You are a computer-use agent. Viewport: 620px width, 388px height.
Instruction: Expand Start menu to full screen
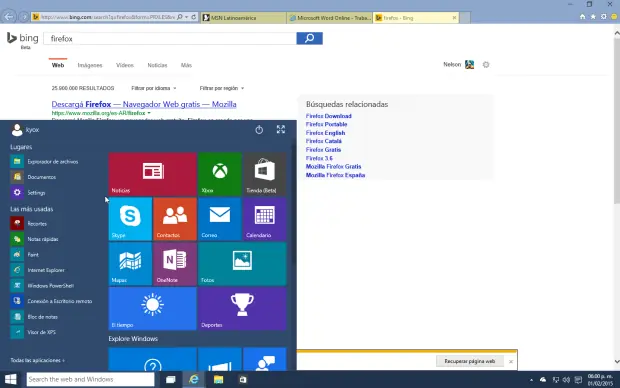point(281,129)
